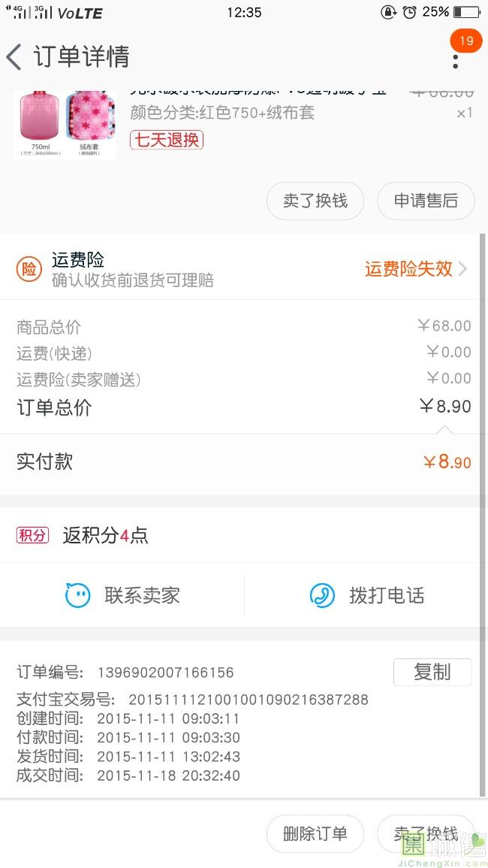Tap the 拨打电话 label
Screen dimensions: 488x868
387,596
